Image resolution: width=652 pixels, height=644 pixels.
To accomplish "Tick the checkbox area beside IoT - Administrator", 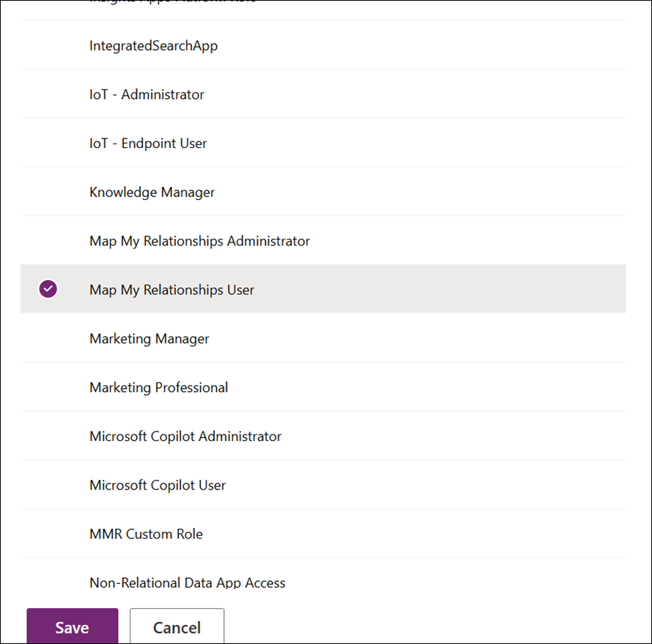I will tap(48, 95).
